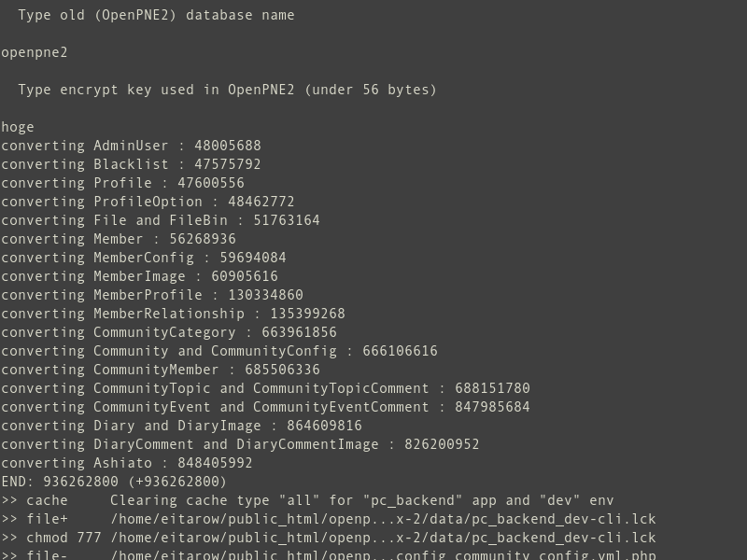This screenshot has width=747, height=560.
Task: Click the 'converting MemberRelationship' line
Action: (x=173, y=314)
